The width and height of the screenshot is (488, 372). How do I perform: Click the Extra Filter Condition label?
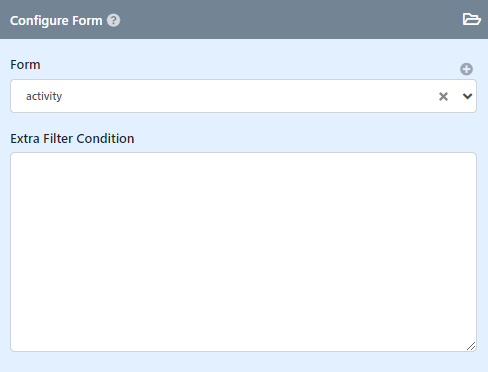[x=72, y=139]
